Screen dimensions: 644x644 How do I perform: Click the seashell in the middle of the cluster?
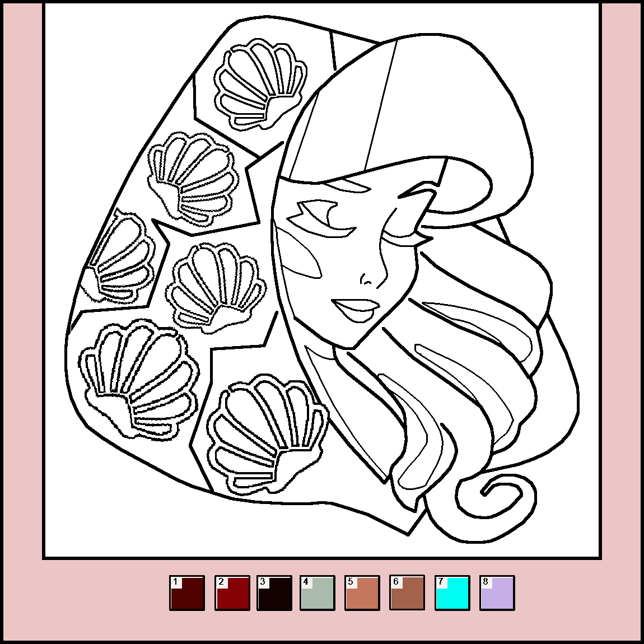216,286
